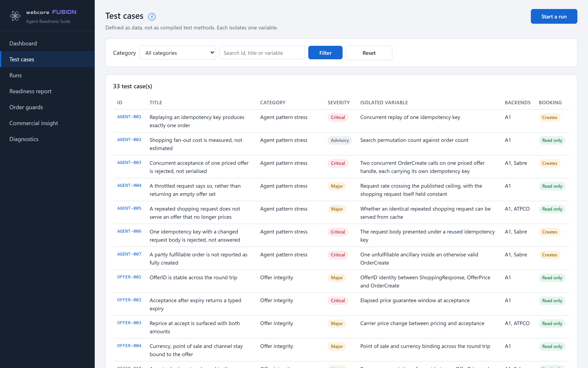This screenshot has height=368, width=588.
Task: Open test case OFFER-001
Action: point(129,277)
